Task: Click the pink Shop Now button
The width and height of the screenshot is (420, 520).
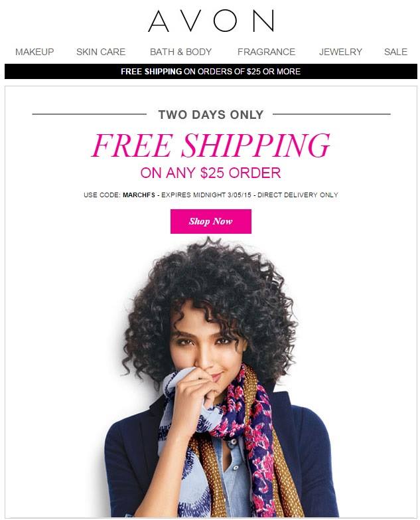Action: 210,221
